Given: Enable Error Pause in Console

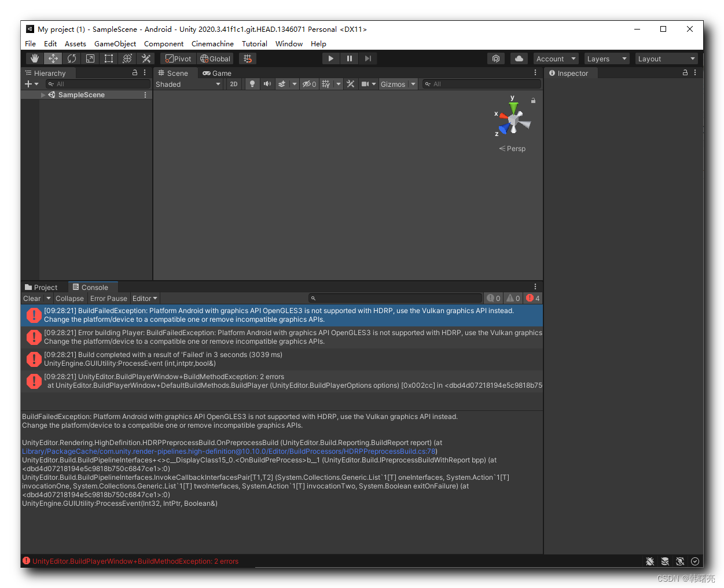Looking at the screenshot, I should coord(108,298).
